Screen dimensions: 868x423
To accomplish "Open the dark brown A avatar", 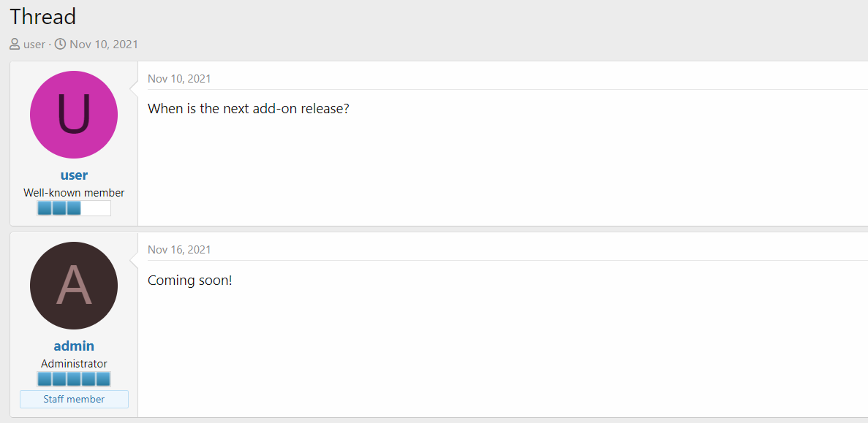I will coord(74,286).
